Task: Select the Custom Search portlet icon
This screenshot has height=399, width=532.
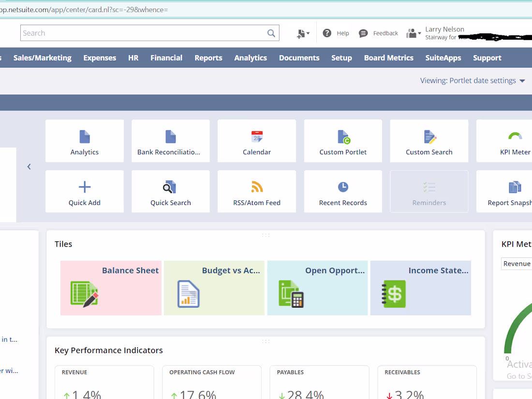Action: [x=429, y=136]
